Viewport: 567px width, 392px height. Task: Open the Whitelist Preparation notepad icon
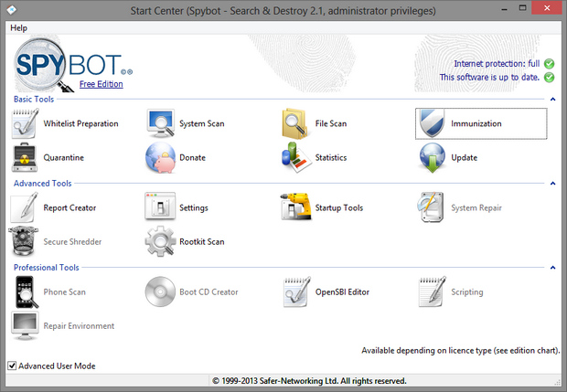pyautogui.click(x=25, y=123)
